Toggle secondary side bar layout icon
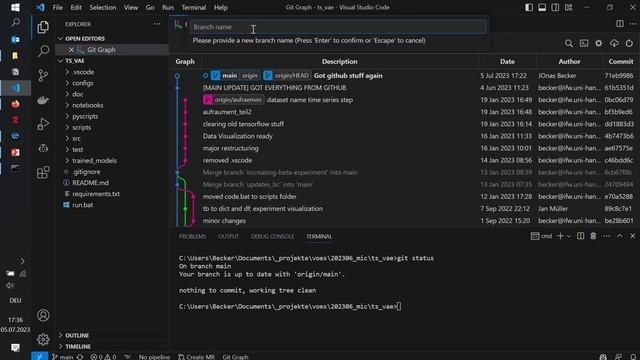 pos(556,7)
